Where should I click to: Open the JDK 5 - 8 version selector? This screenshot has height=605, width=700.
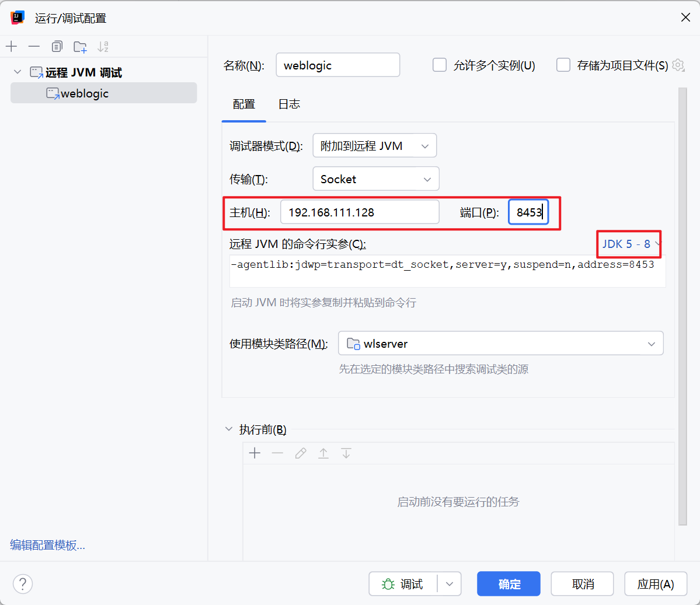(631, 244)
